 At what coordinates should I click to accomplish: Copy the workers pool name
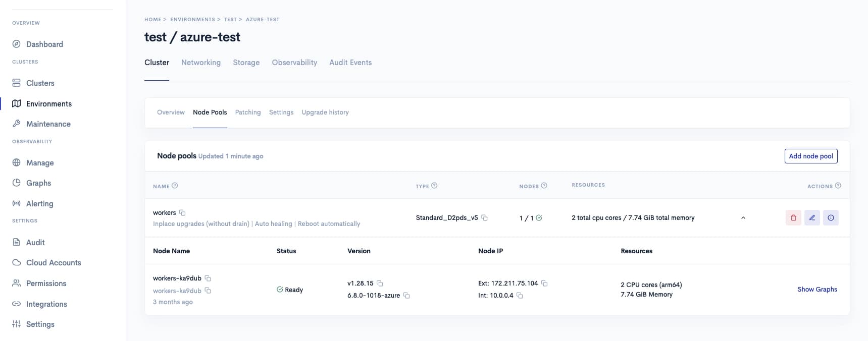(182, 213)
